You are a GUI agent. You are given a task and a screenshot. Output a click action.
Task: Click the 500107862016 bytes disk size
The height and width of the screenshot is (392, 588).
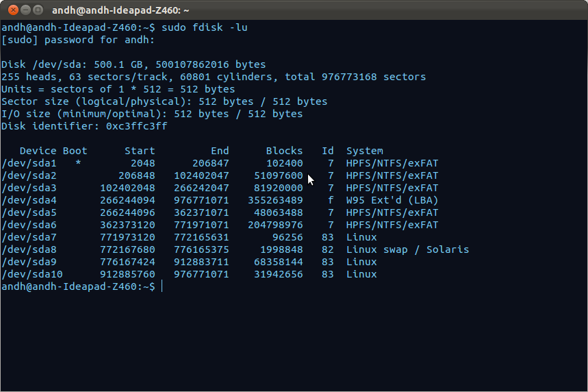point(210,64)
